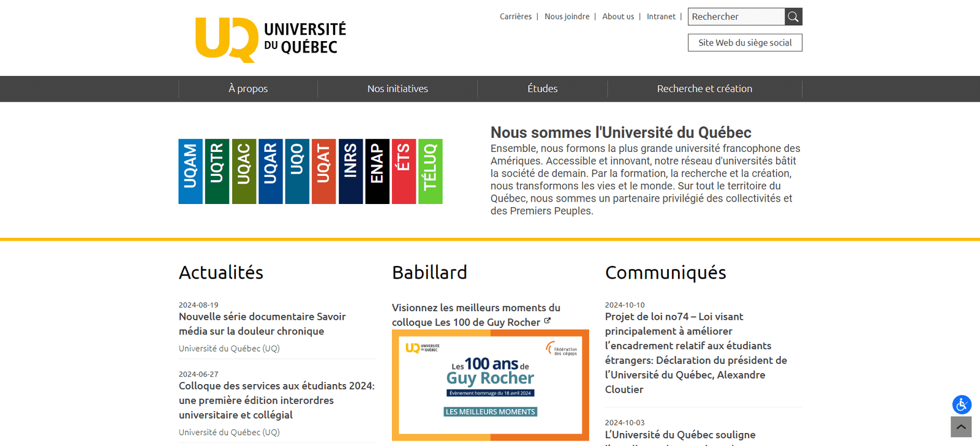Open the ENAP black banner
Screen dimensions: 980x446
point(377,172)
